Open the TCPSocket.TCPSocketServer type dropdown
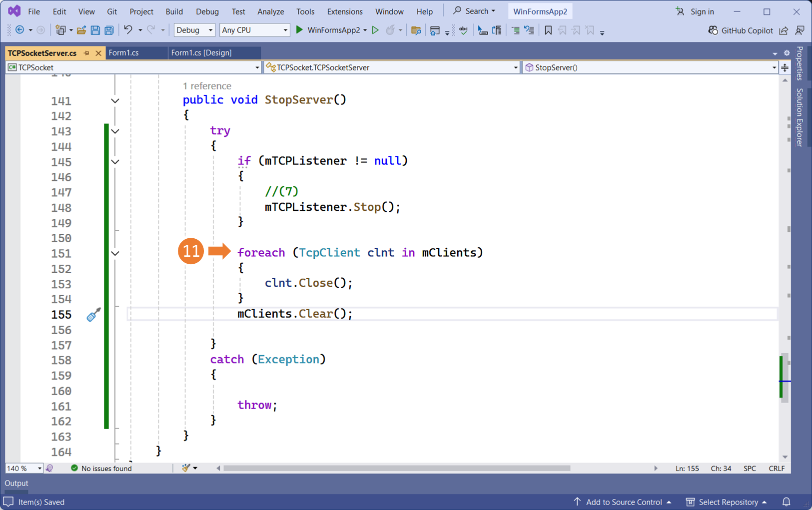Image resolution: width=812 pixels, height=510 pixels. pos(392,67)
